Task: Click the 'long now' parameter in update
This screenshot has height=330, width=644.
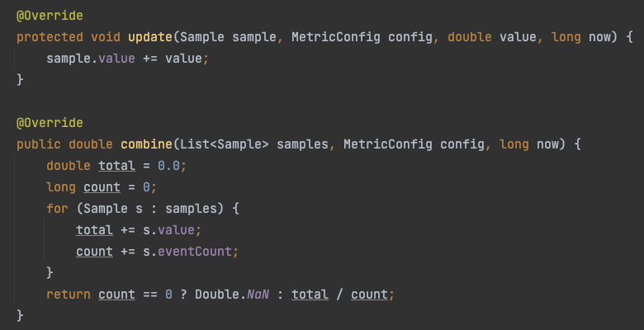Action: click(584, 37)
